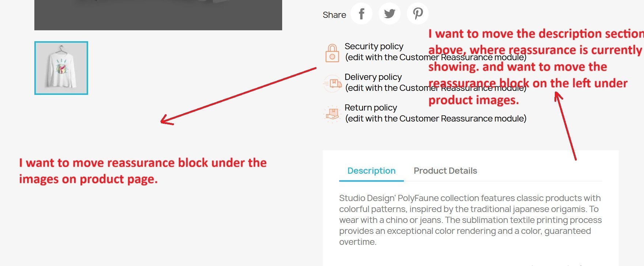Click the large gray product image
This screenshot has height=266, width=644.
[x=158, y=15]
